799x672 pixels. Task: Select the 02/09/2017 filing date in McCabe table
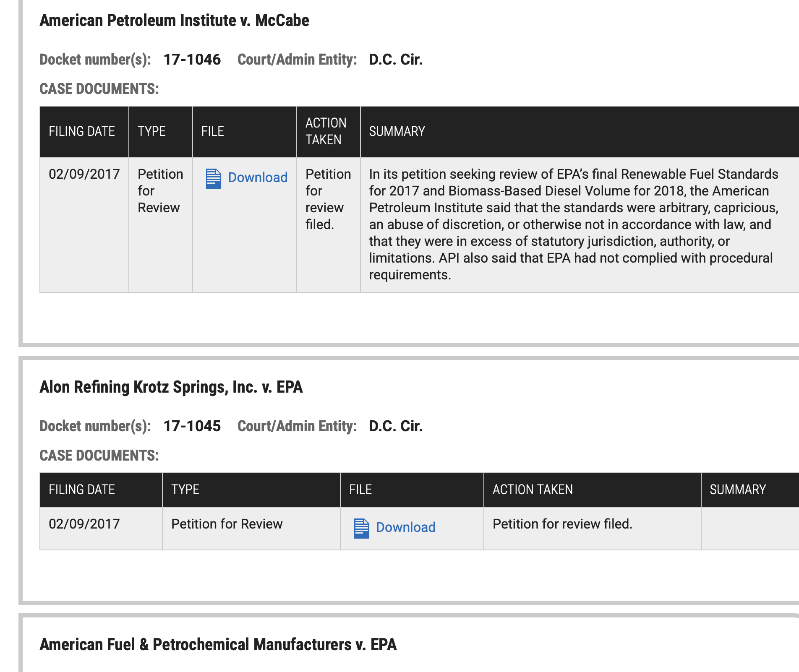[84, 174]
